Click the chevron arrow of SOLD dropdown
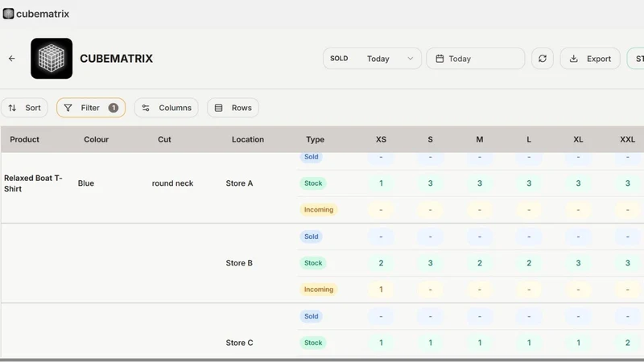The image size is (644, 362). pyautogui.click(x=410, y=59)
